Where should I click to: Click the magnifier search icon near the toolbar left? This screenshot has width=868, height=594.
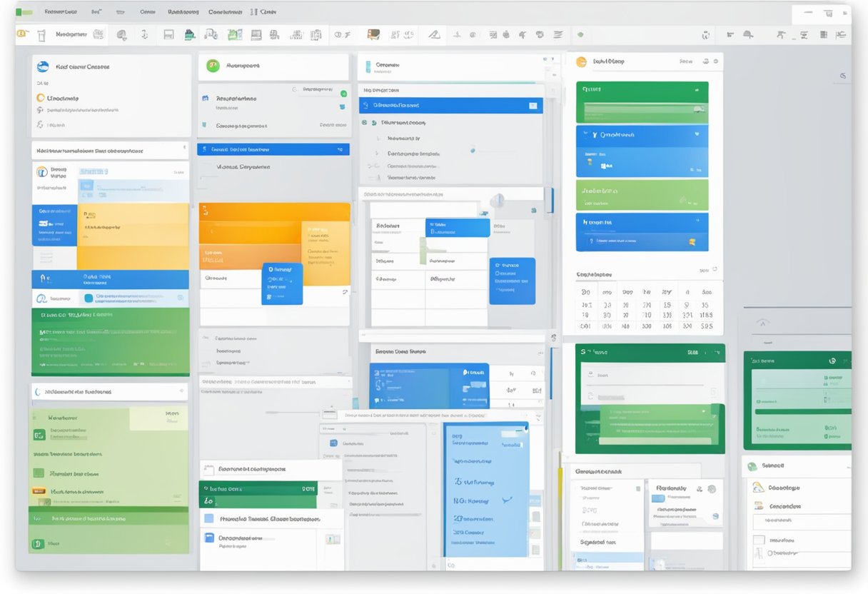point(121,34)
